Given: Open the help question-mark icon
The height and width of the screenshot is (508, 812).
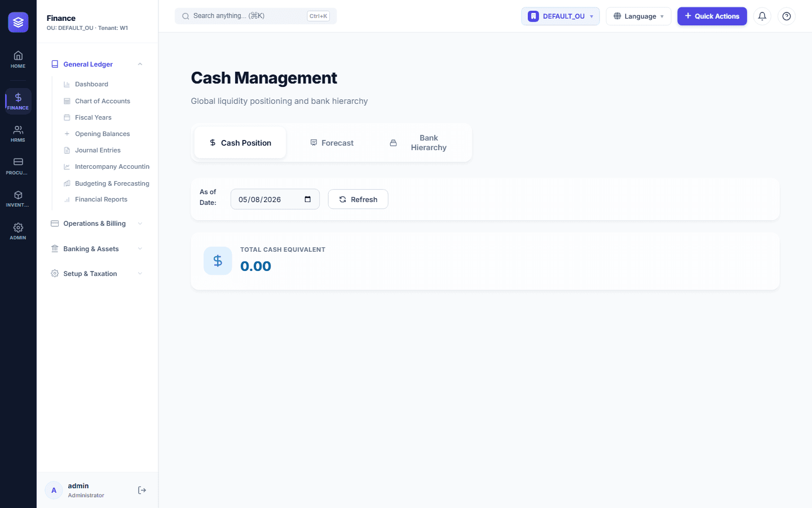Looking at the screenshot, I should [x=786, y=16].
